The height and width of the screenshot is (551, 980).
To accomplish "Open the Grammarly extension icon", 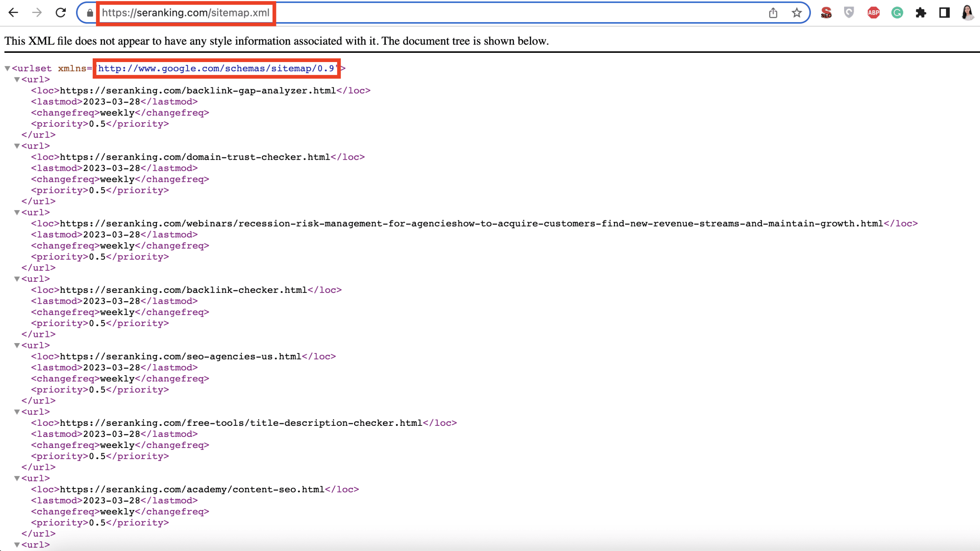I will coord(897,13).
